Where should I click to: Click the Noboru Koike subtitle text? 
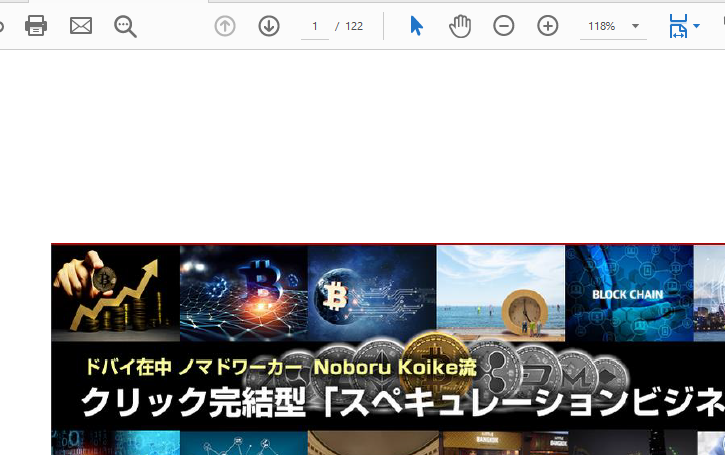[x=280, y=367]
